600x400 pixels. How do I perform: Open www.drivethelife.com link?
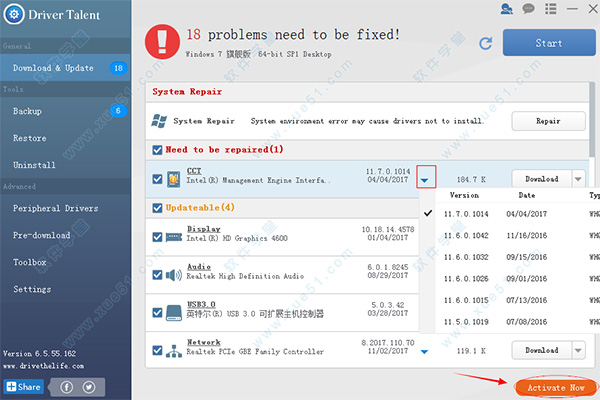43,366
